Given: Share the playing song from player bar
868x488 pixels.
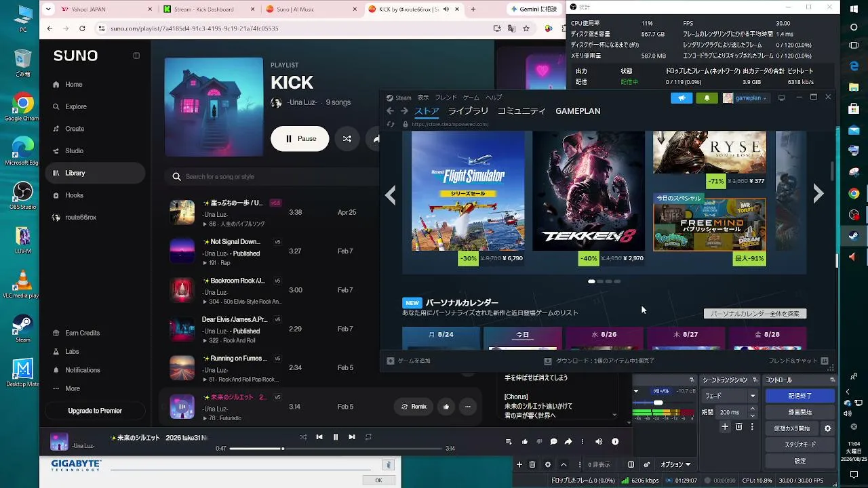Looking at the screenshot, I should click(x=568, y=442).
